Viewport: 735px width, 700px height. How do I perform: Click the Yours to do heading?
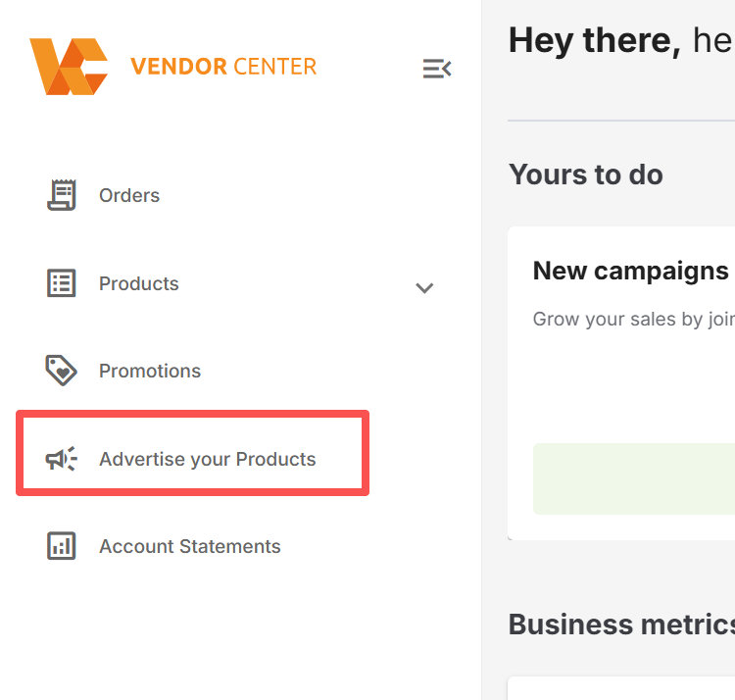[x=586, y=175]
